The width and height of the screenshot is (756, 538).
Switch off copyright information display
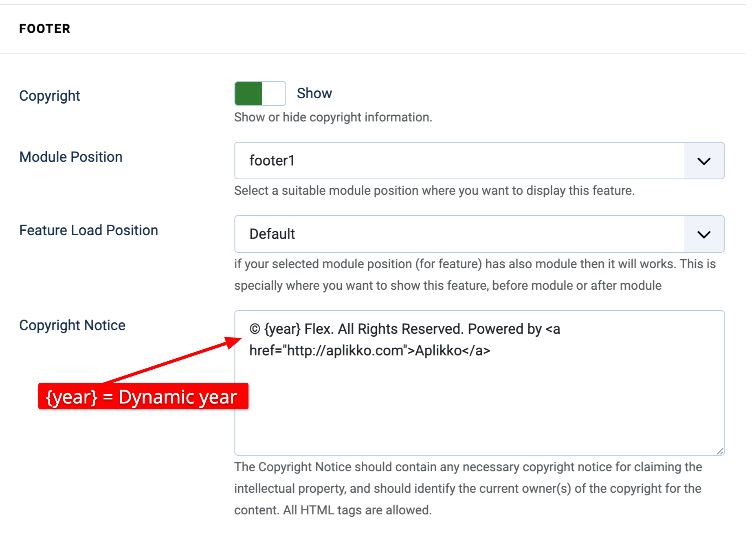259,93
